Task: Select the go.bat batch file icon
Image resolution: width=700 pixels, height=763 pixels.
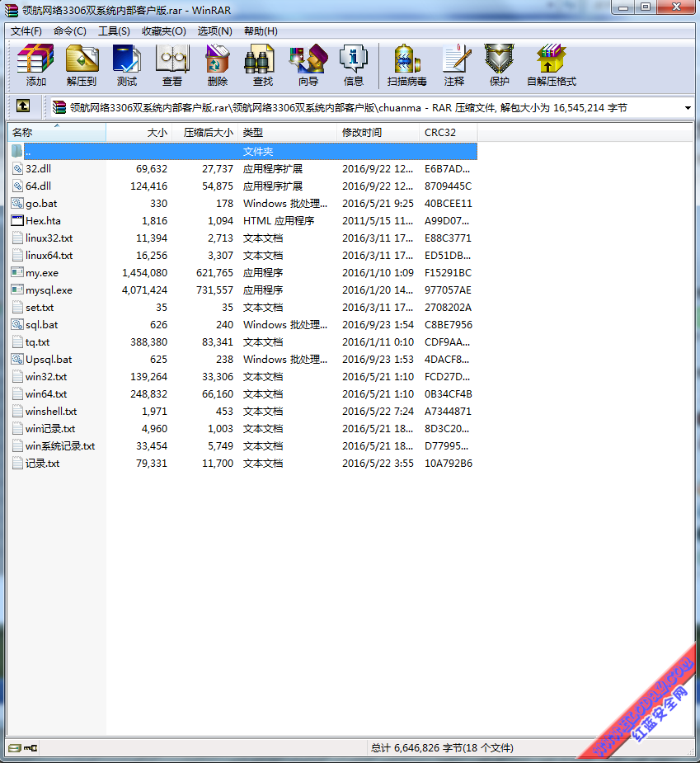Action: tap(17, 204)
